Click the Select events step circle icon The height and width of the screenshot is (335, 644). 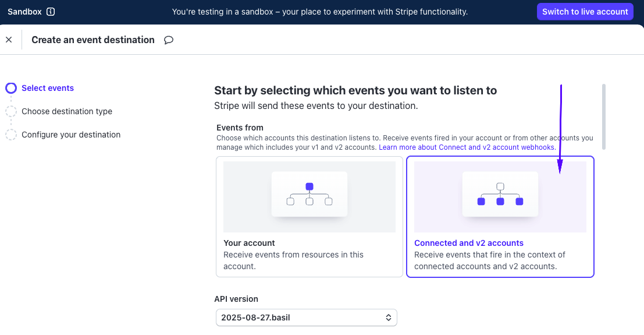coord(11,88)
